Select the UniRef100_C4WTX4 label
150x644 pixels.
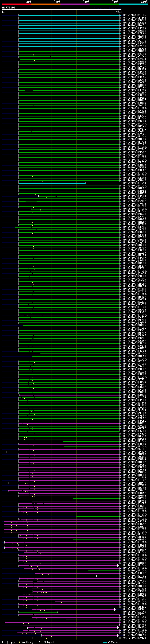pyautogui.click(x=135, y=204)
